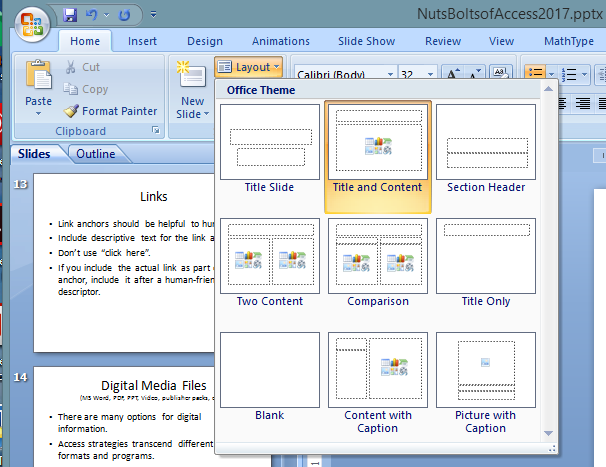This screenshot has height=467, width=606.
Task: Open the undo history dropdown arrow
Action: click(107, 15)
